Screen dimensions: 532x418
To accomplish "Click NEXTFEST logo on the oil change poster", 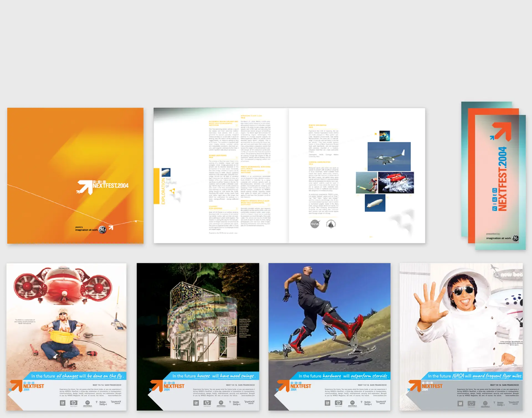I will 27,386.
